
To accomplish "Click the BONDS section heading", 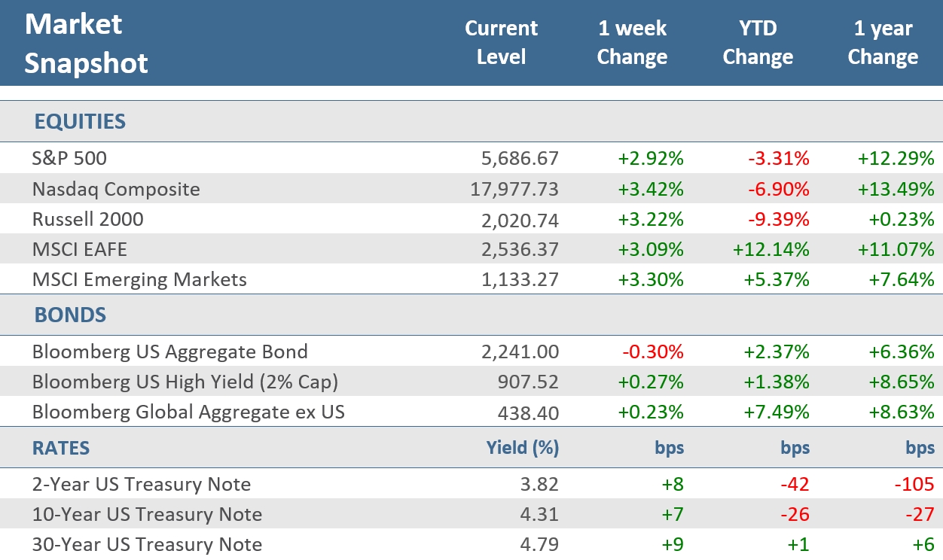I will coord(70,315).
